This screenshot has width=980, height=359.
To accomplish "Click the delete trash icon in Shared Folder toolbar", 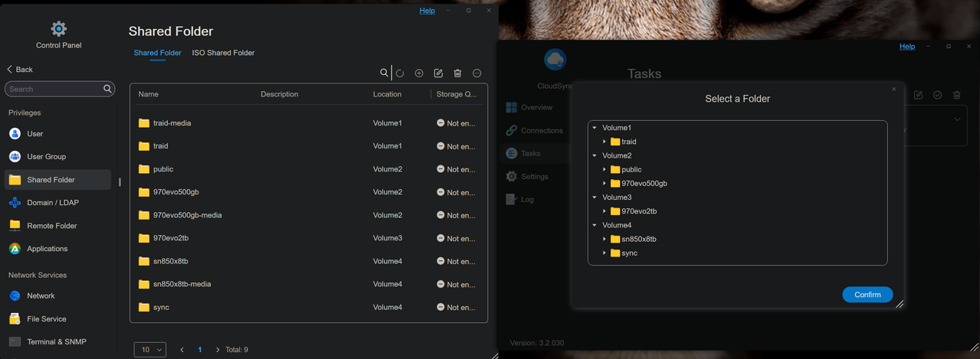I will coord(457,73).
